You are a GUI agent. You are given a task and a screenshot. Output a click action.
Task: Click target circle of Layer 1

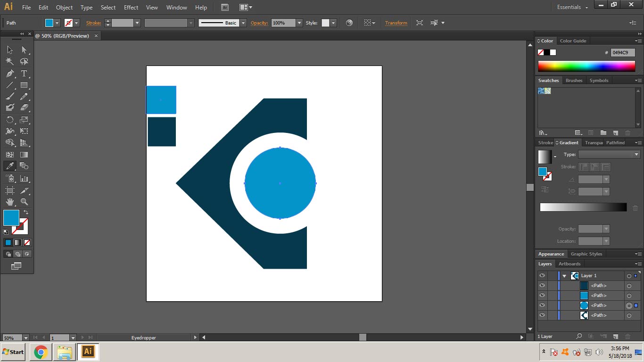[629, 276]
